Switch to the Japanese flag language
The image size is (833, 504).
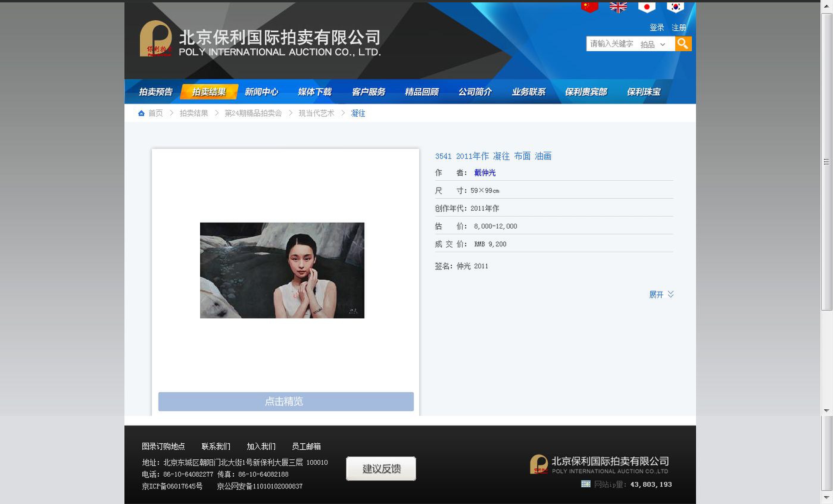[647, 7]
